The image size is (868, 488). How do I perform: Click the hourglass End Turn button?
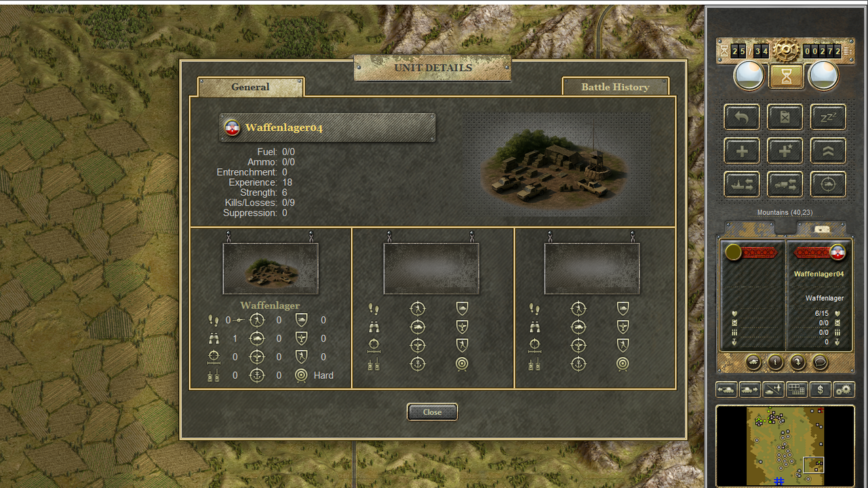[x=786, y=76]
